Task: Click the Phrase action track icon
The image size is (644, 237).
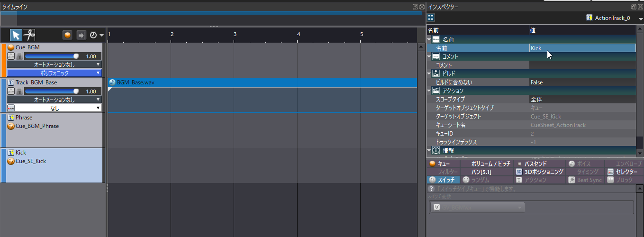Action: [x=11, y=118]
